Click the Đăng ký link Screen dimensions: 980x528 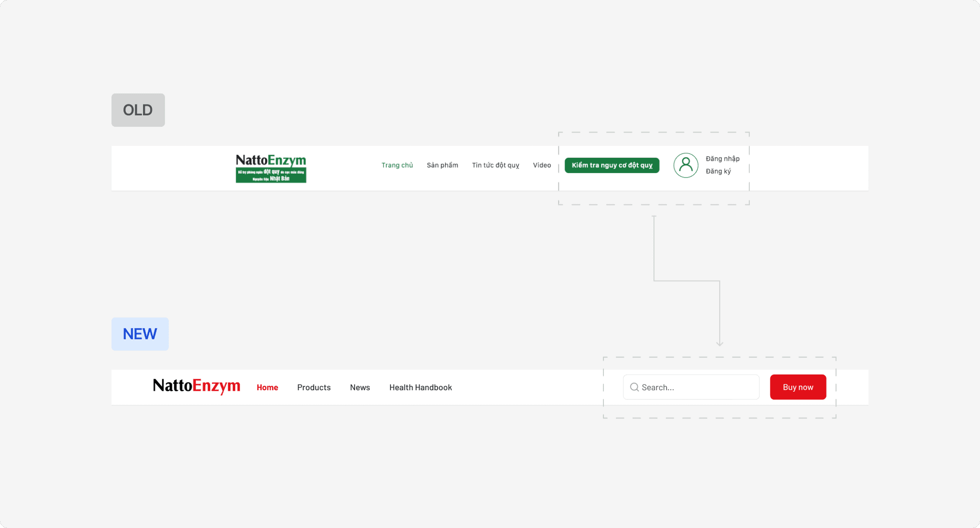click(718, 171)
